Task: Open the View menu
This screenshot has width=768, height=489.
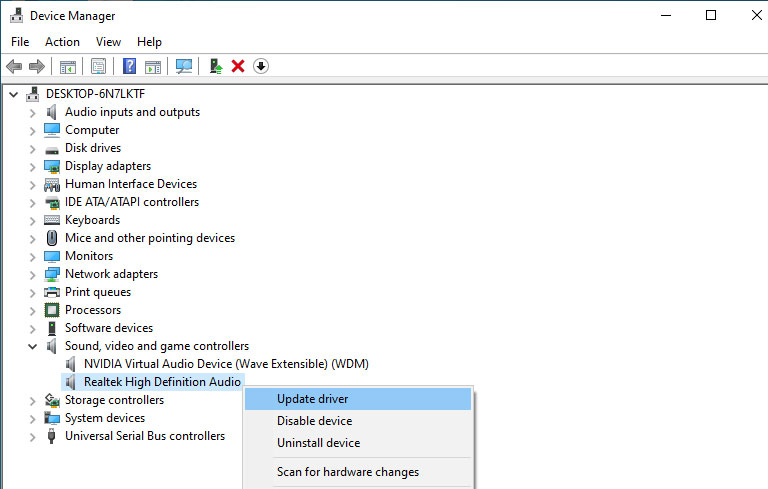Action: pos(108,42)
